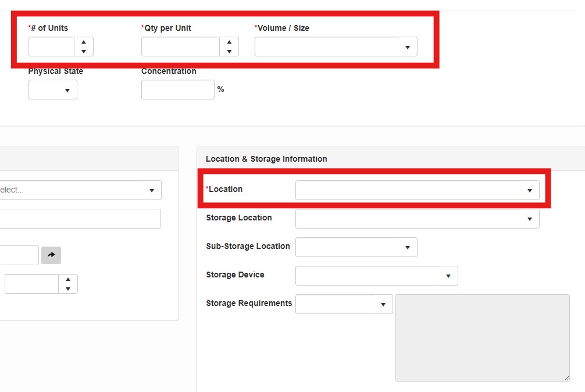Open the Volume / Size dropdown
Screen dimensions: 585x392
tap(336, 47)
